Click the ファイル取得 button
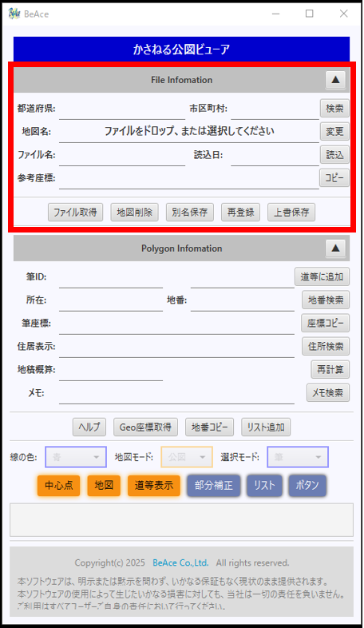 pos(75,213)
